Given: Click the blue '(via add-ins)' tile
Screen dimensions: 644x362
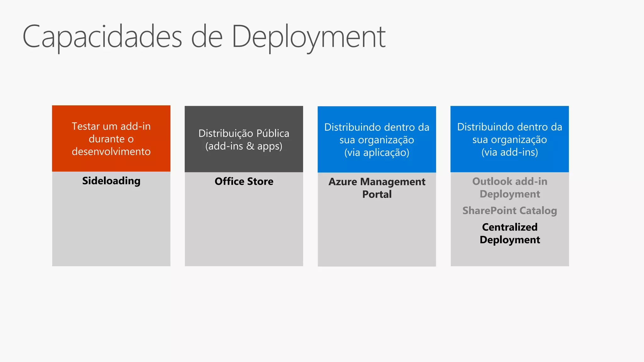Looking at the screenshot, I should click(510, 139).
